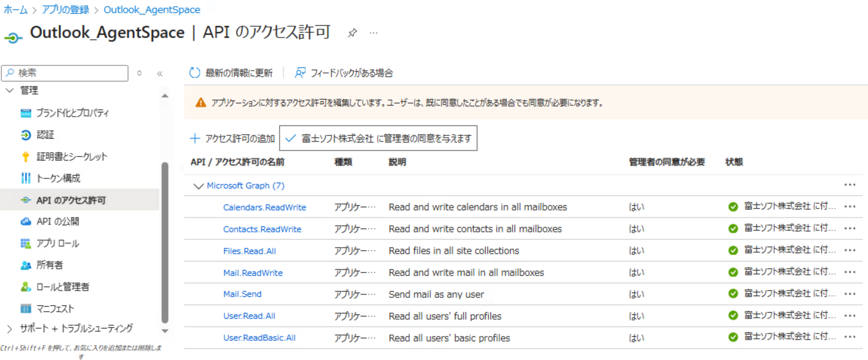Viewport: 868px width, 360px height.
Task: Select API のアクセス許可 in sidebar
Action: pos(80,200)
